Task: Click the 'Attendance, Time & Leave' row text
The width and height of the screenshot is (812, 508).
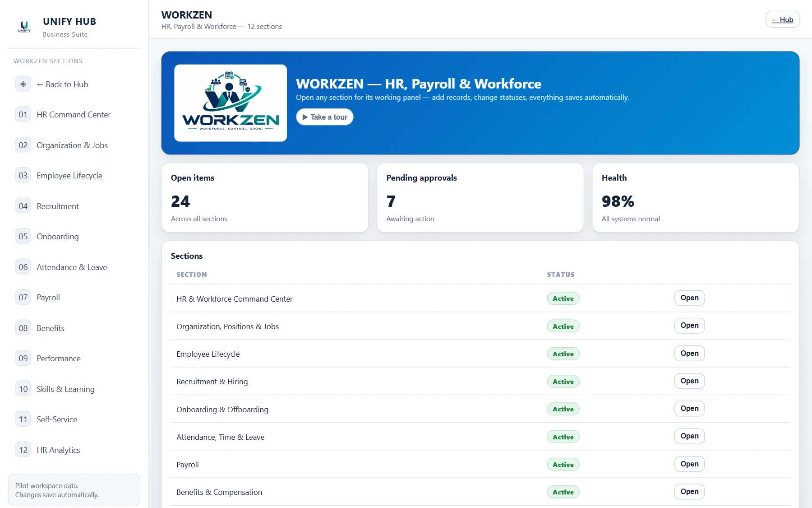Action: [220, 437]
